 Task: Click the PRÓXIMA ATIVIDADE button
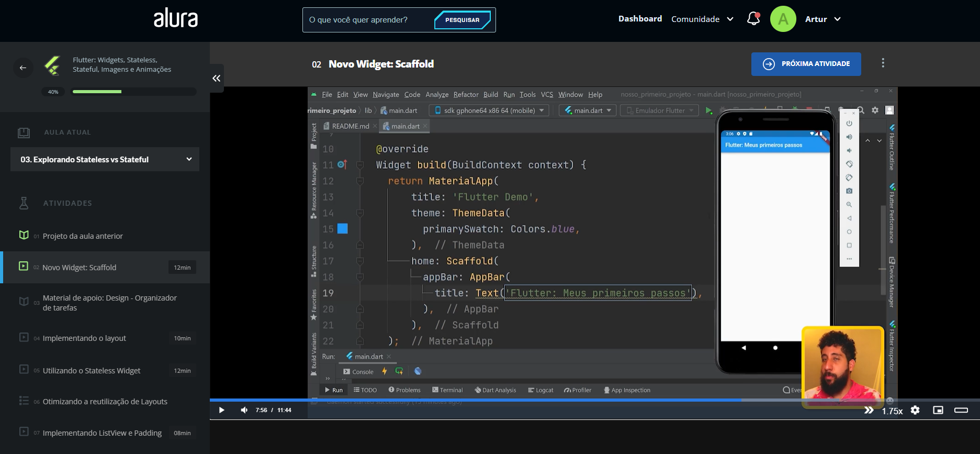[806, 64]
